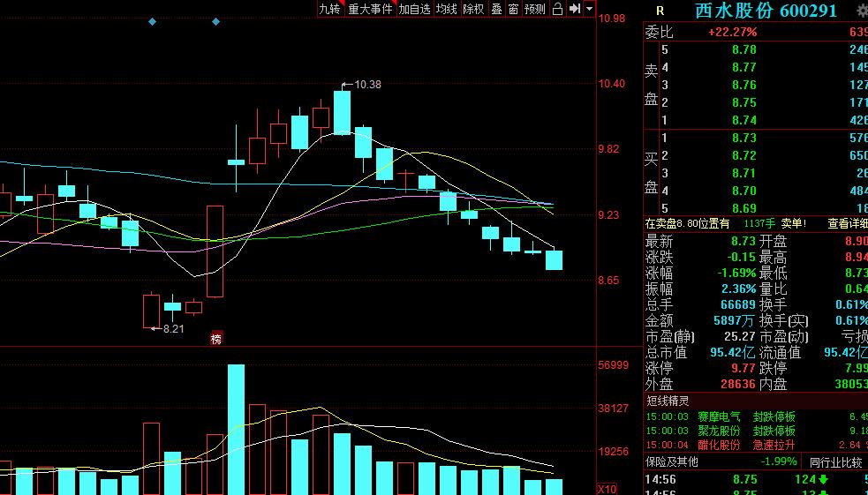Click the 榜 badge on chart

(216, 339)
